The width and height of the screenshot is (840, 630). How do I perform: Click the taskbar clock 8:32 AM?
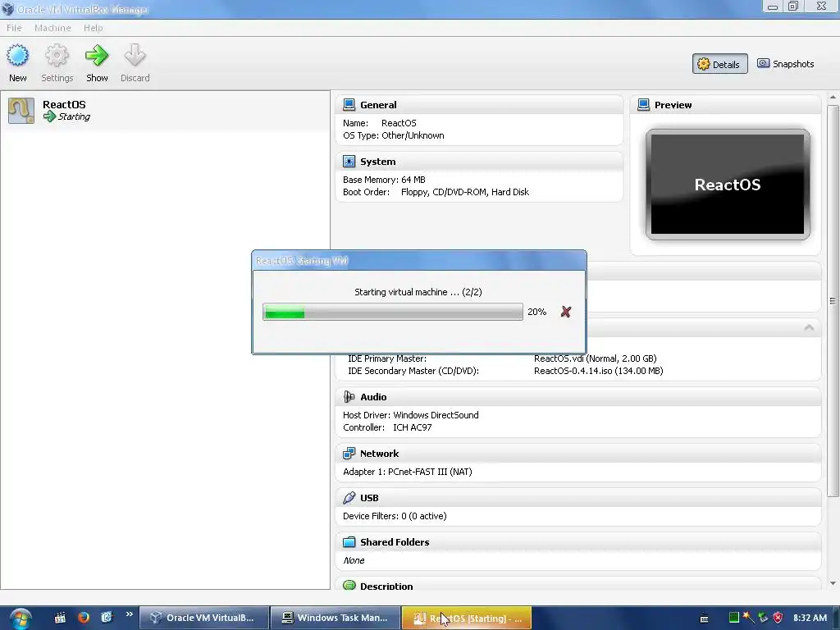810,618
